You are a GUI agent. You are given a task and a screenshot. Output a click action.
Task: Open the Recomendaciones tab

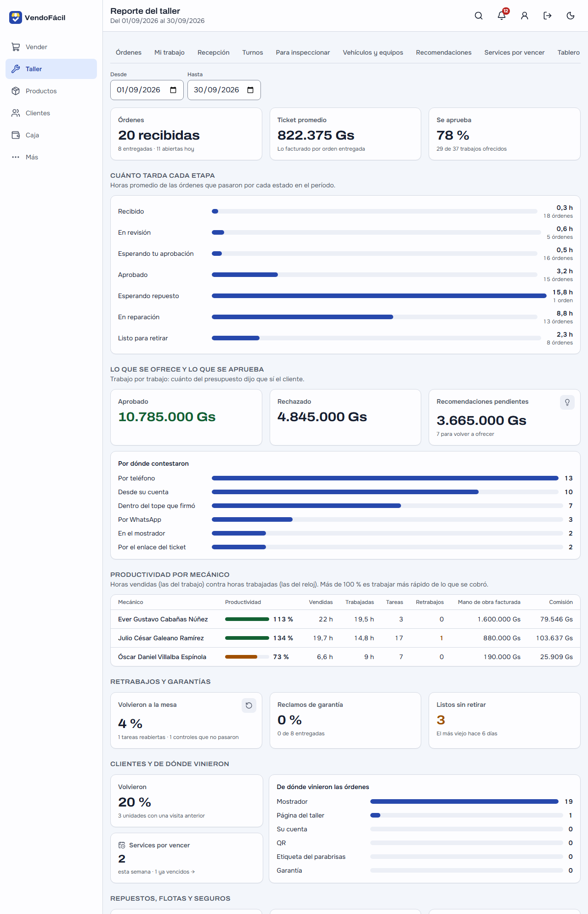(444, 52)
